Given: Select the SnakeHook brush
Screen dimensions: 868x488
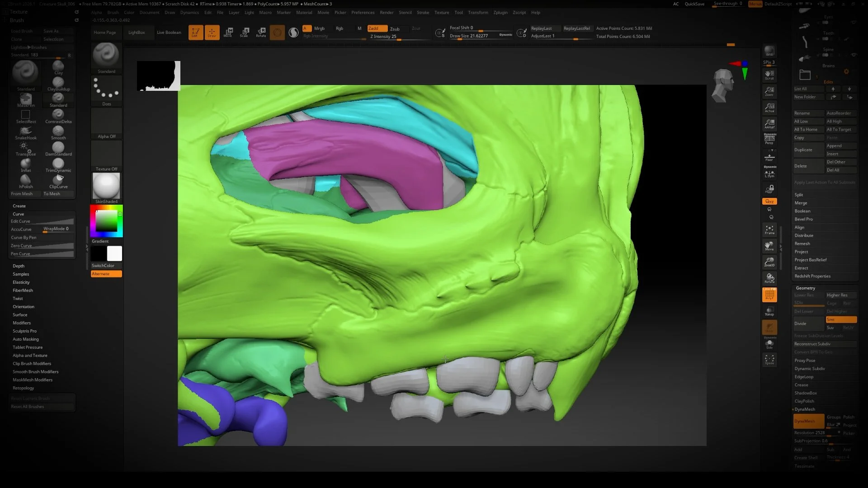Looking at the screenshot, I should coord(25,132).
